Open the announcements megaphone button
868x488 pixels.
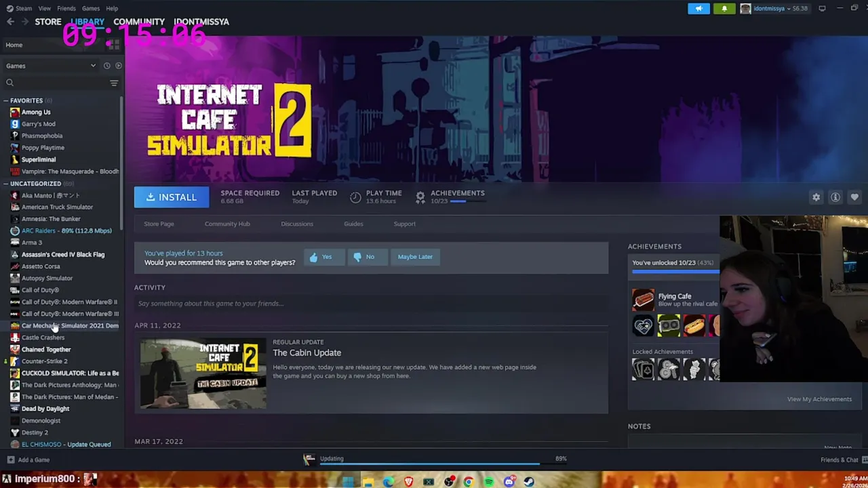tap(698, 9)
